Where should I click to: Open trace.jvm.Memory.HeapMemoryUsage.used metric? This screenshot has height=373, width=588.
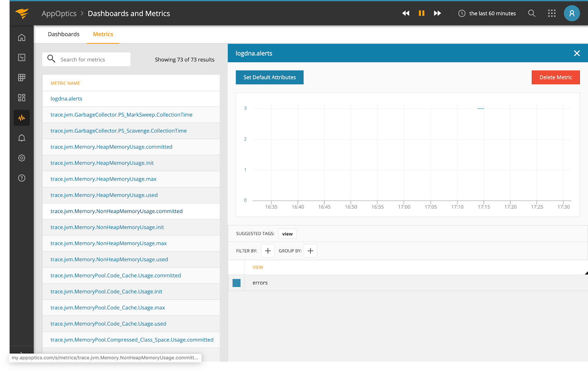104,195
